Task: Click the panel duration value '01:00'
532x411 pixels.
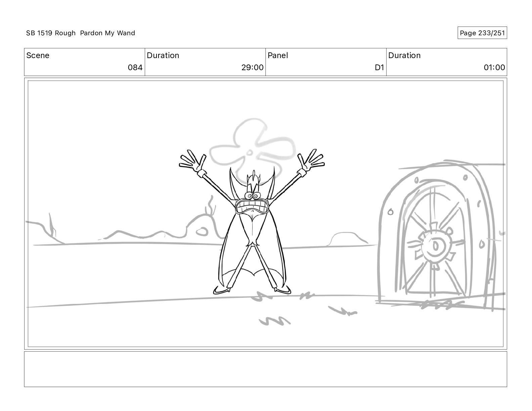Action: [494, 67]
